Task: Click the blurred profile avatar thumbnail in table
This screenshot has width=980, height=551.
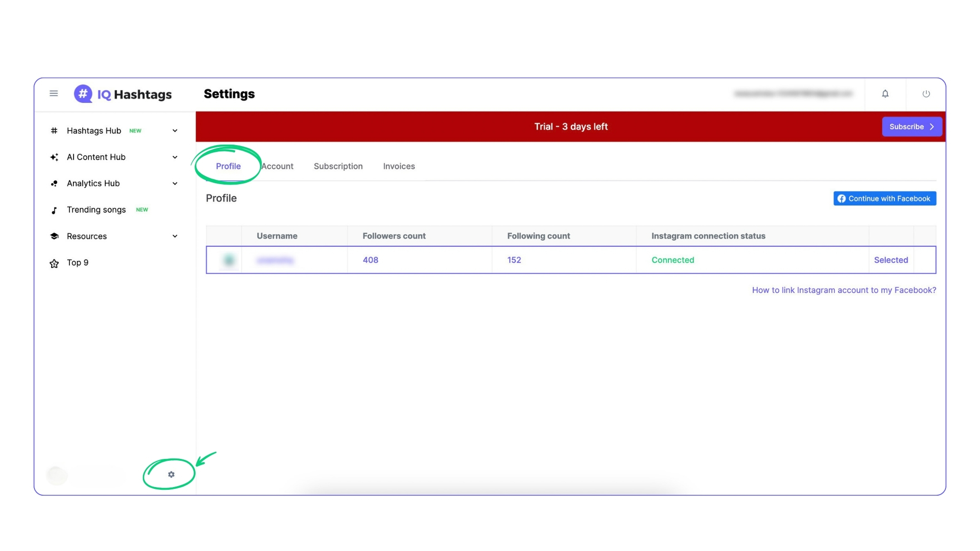Action: [229, 260]
